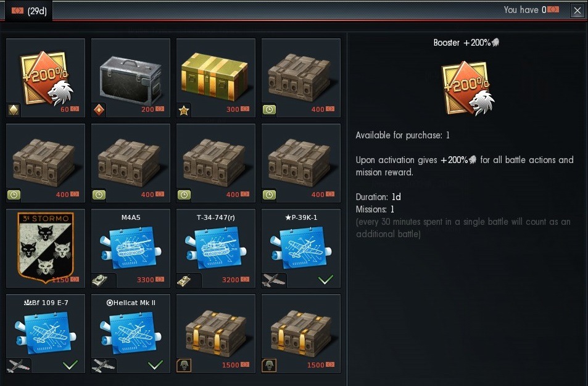The image size is (588, 386).
Task: Click the large booster preview image
Action: click(x=468, y=88)
